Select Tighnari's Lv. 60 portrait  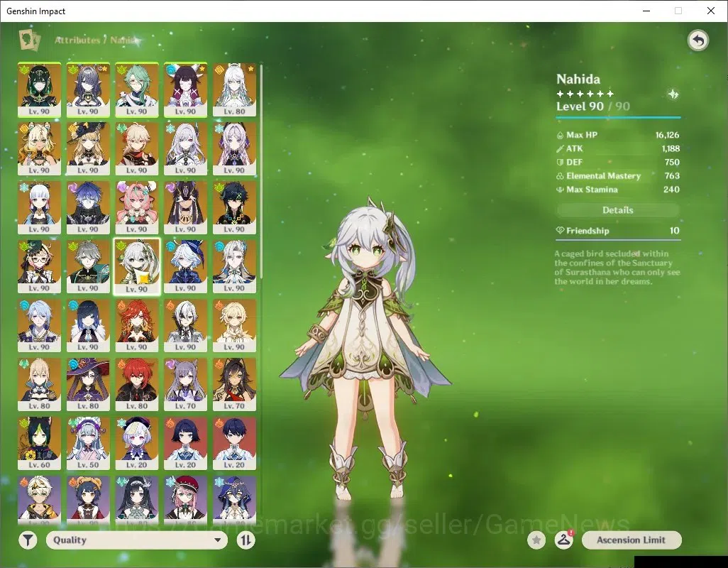pos(40,444)
